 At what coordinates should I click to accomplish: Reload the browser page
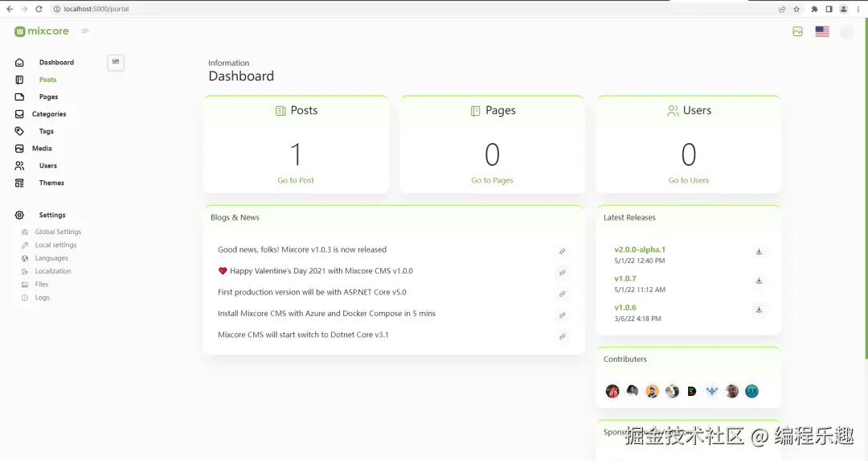click(x=39, y=9)
